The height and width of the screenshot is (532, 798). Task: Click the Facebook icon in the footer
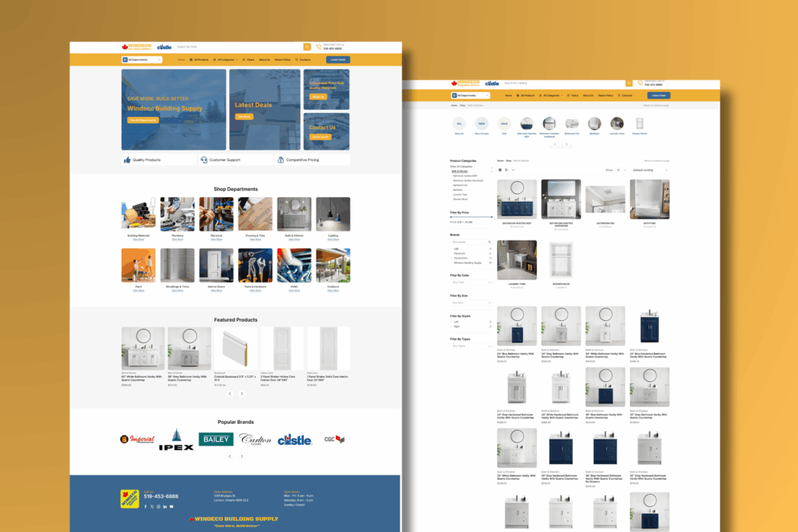145,506
